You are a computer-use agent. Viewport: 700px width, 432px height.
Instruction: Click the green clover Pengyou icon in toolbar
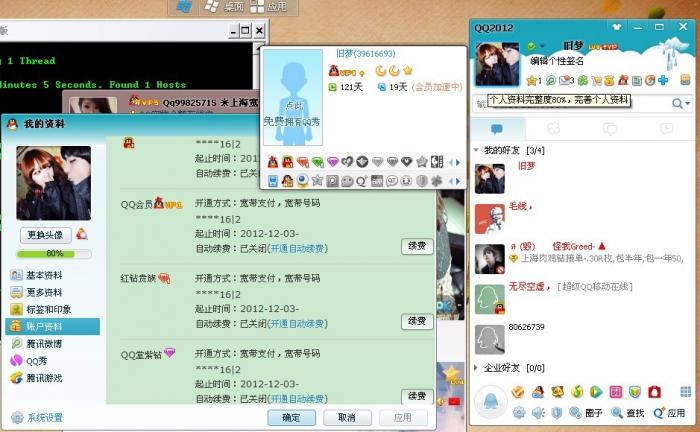point(583,81)
